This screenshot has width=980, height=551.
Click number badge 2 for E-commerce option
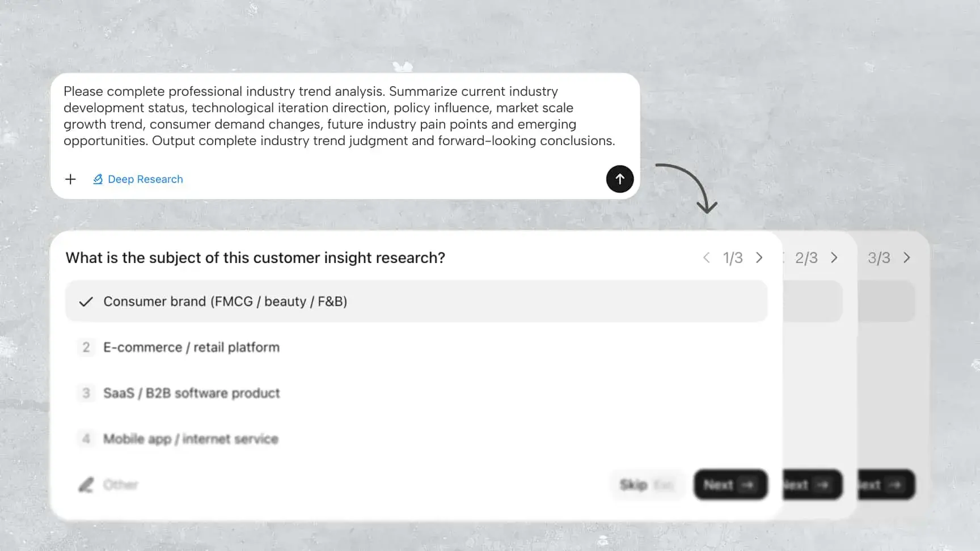tap(86, 347)
